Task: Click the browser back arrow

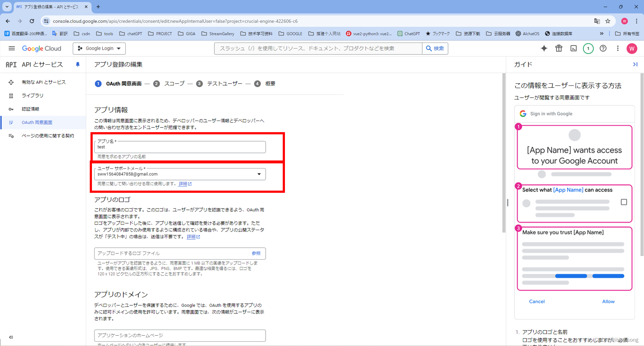Action: click(x=8, y=21)
